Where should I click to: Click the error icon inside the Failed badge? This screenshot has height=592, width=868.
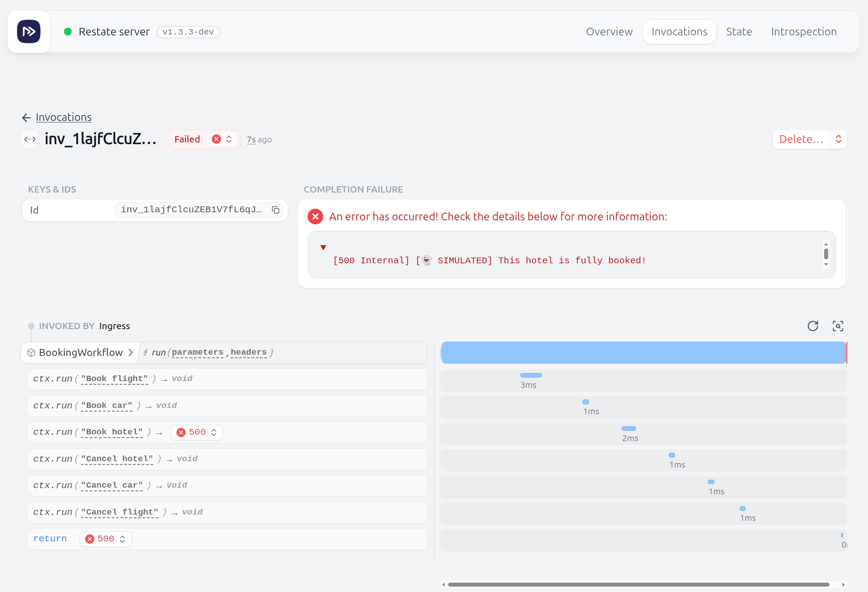point(216,139)
